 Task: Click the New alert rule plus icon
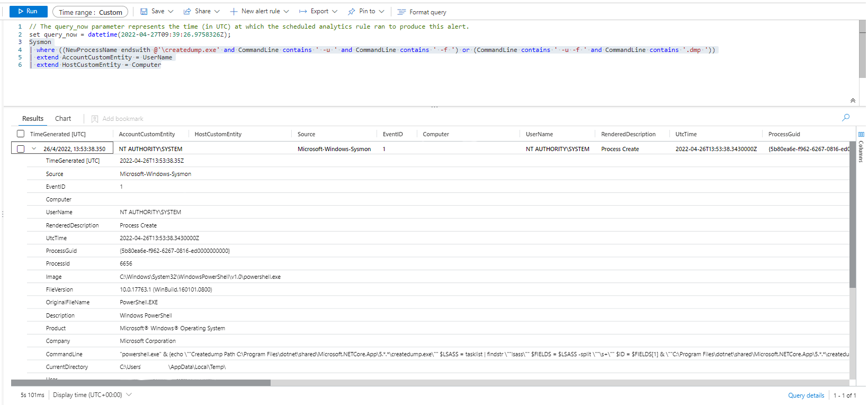point(234,12)
